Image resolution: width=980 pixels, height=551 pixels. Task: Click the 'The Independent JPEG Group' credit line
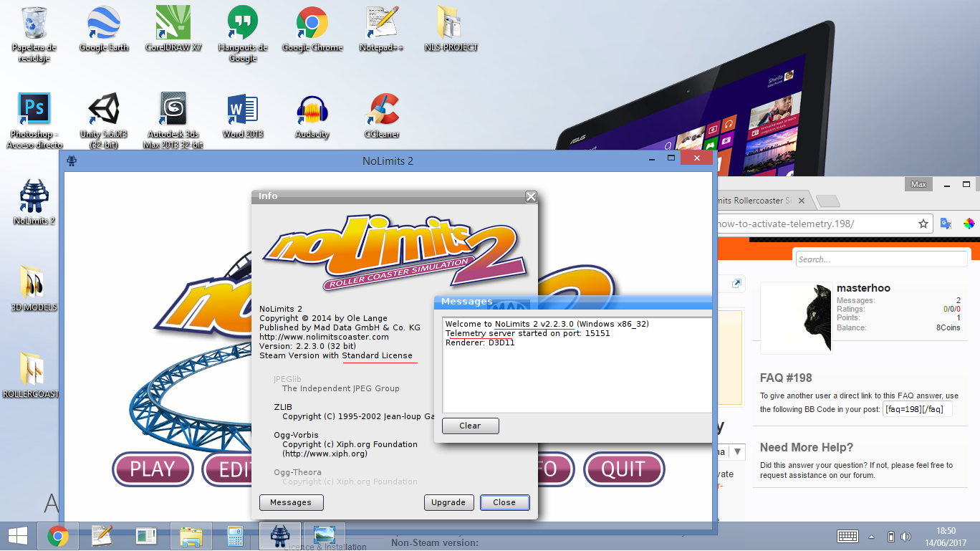(341, 388)
